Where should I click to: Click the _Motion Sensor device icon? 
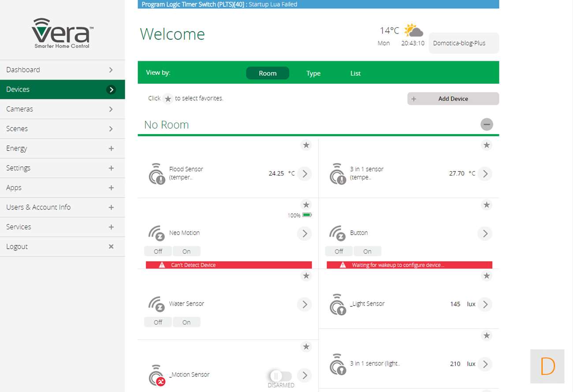[157, 375]
